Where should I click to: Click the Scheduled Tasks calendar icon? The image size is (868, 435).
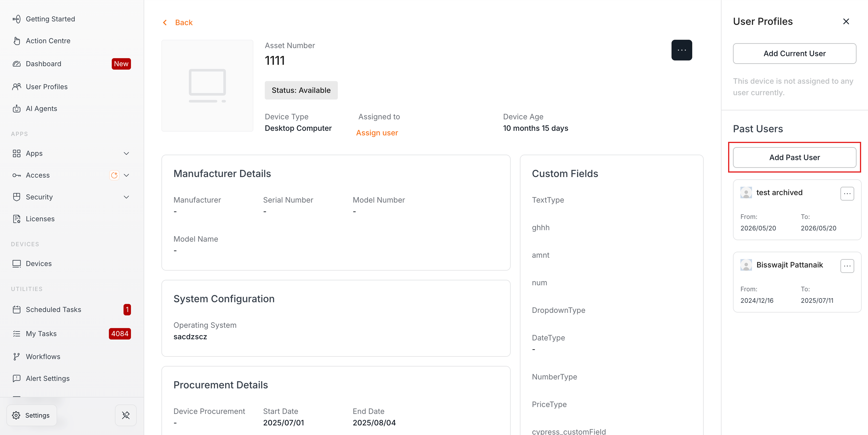17,309
